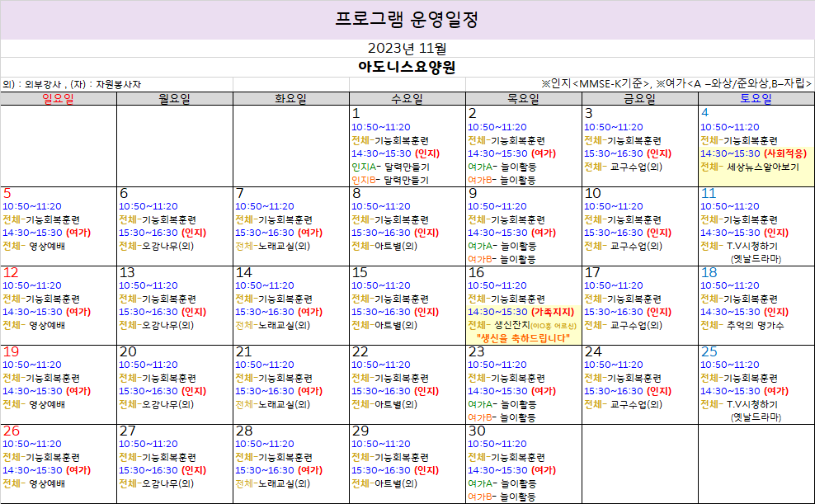Click the "수요일" column header
This screenshot has width=815, height=504.
point(407,99)
